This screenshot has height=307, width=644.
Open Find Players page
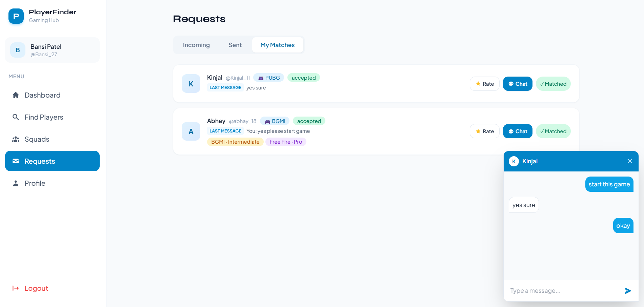[x=52, y=117]
